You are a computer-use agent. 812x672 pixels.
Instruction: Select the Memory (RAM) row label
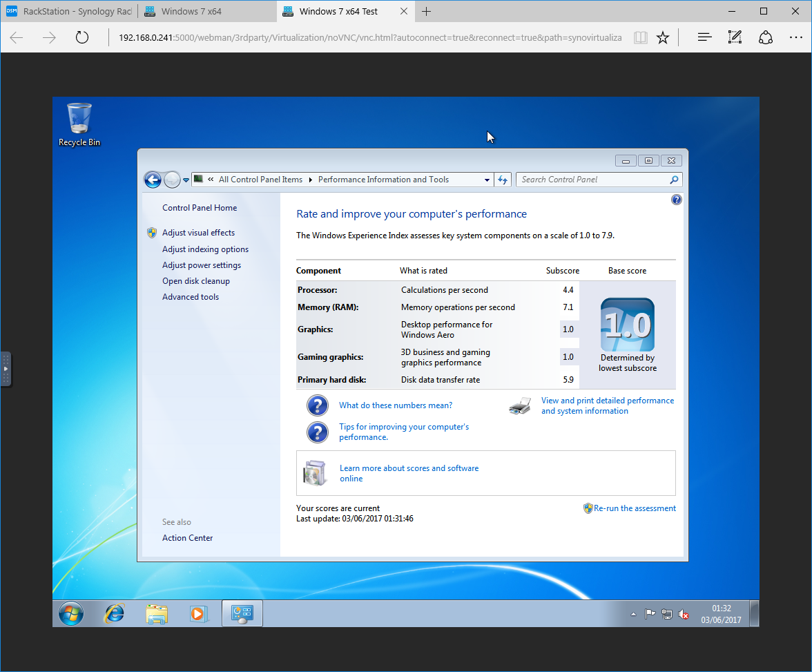(x=328, y=307)
